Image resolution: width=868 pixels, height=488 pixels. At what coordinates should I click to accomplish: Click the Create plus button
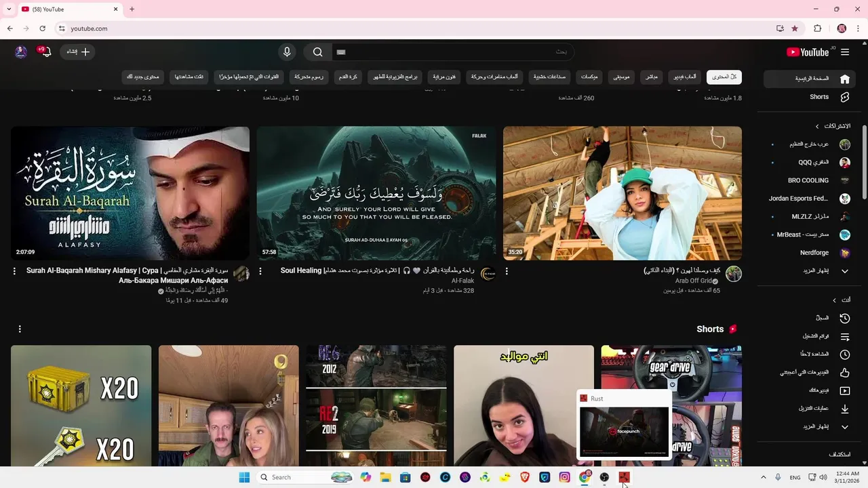click(78, 52)
